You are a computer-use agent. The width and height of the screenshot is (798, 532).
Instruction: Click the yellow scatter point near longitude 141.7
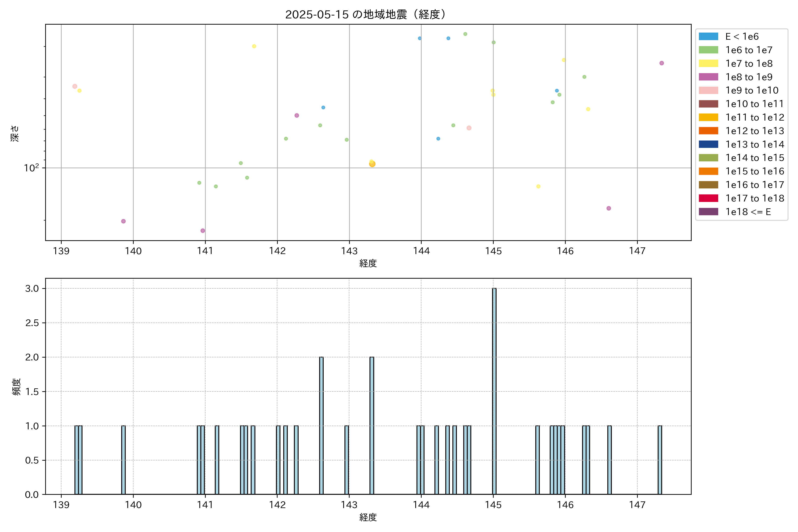click(254, 46)
